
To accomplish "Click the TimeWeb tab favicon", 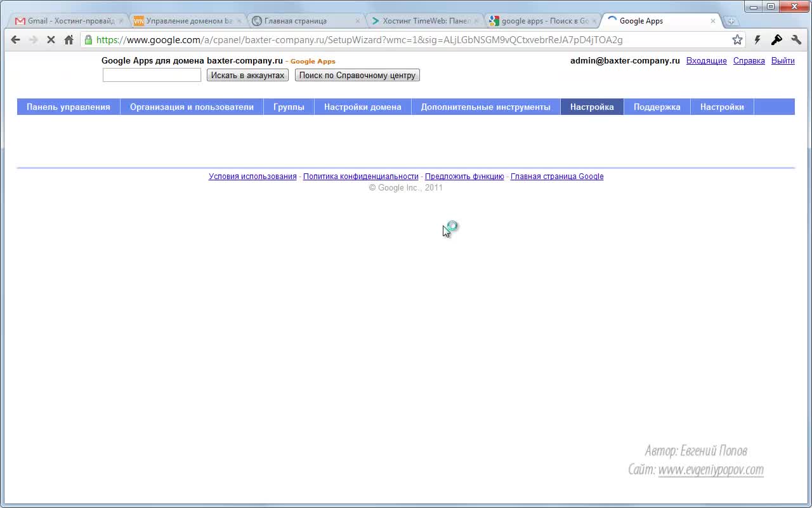I will [376, 21].
